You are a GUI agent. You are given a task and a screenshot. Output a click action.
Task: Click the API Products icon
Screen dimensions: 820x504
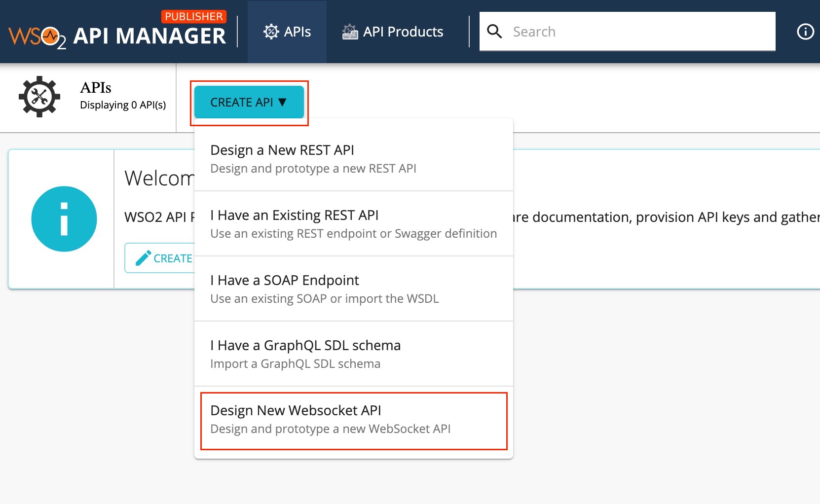[x=350, y=31]
